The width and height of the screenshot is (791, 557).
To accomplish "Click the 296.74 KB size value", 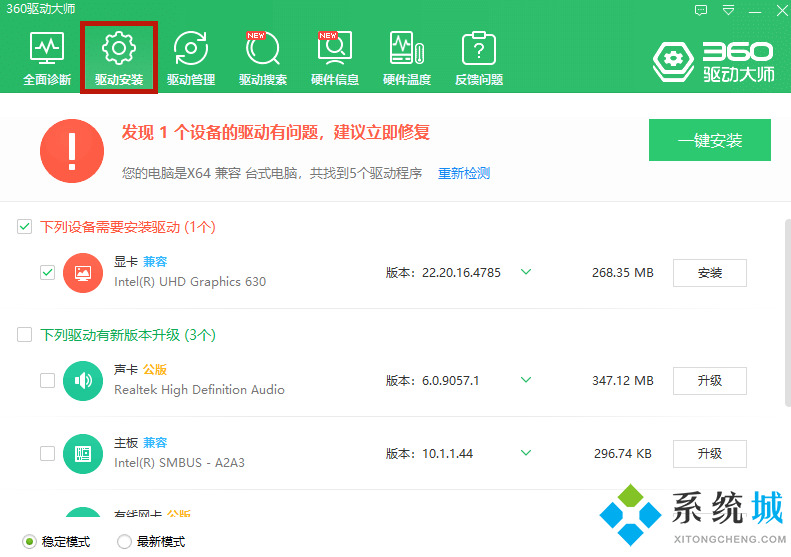I will 623,454.
